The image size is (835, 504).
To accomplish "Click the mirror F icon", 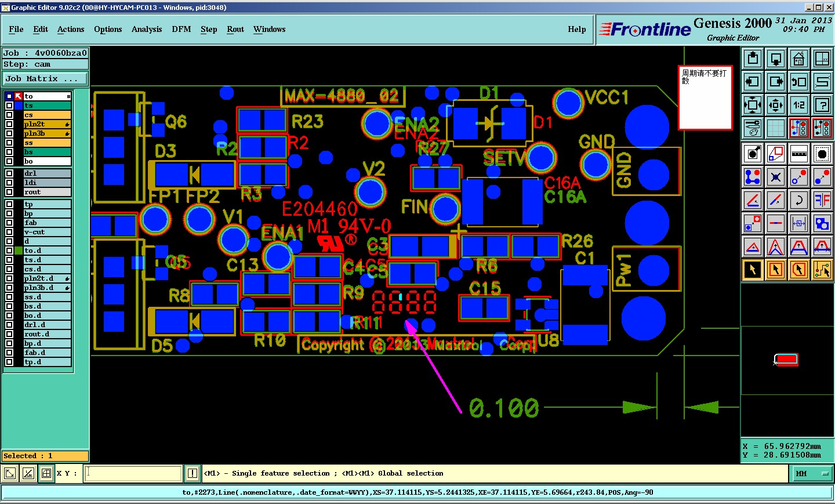I will click(822, 200).
